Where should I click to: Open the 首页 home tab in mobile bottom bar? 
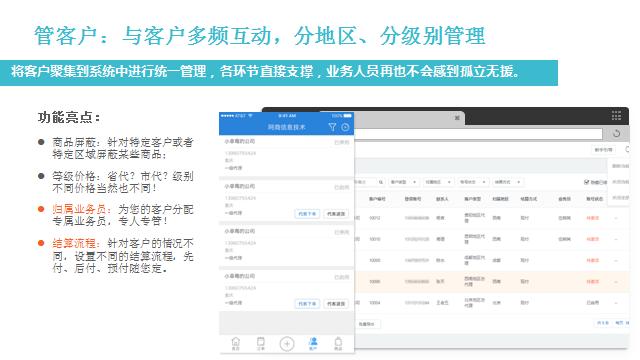(236, 344)
